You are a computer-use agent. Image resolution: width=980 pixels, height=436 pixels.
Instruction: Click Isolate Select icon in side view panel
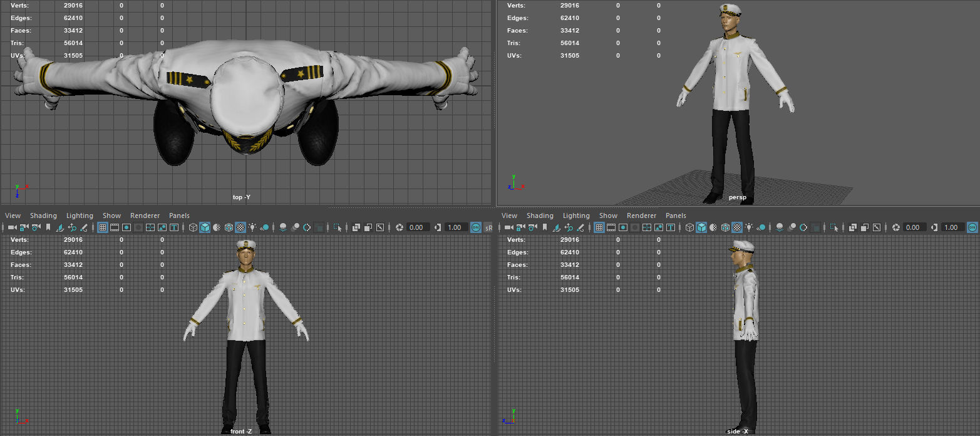(833, 227)
